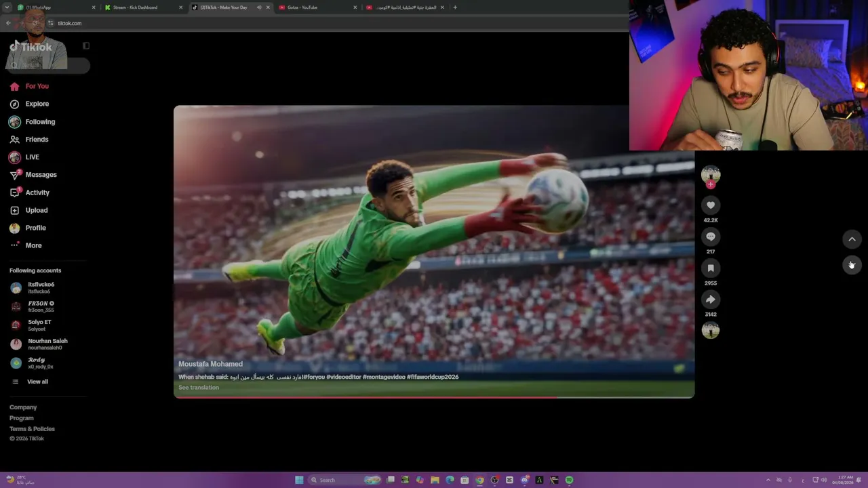Open the video's sound disc thumbnail
The image size is (868, 488).
[711, 330]
